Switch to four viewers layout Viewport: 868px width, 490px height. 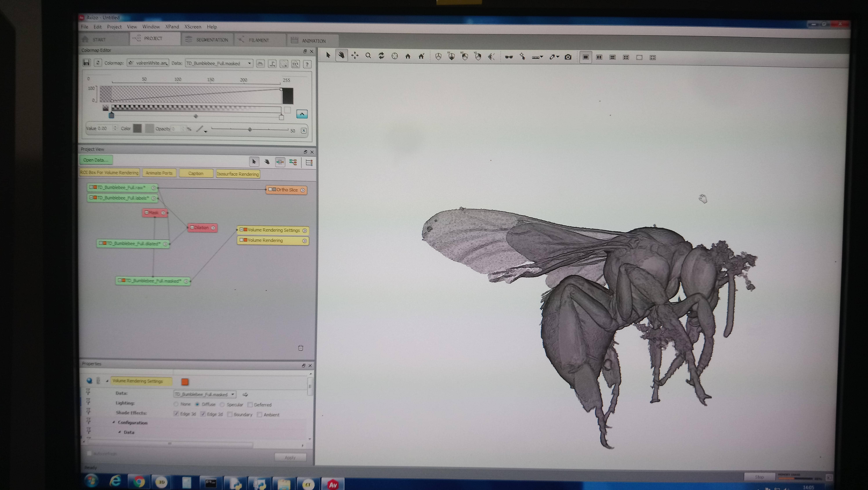click(626, 58)
